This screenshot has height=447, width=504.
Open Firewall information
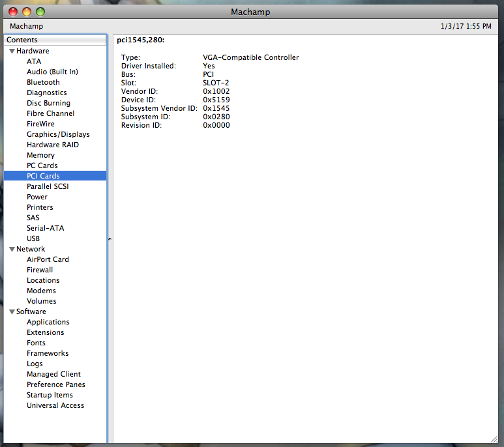40,270
